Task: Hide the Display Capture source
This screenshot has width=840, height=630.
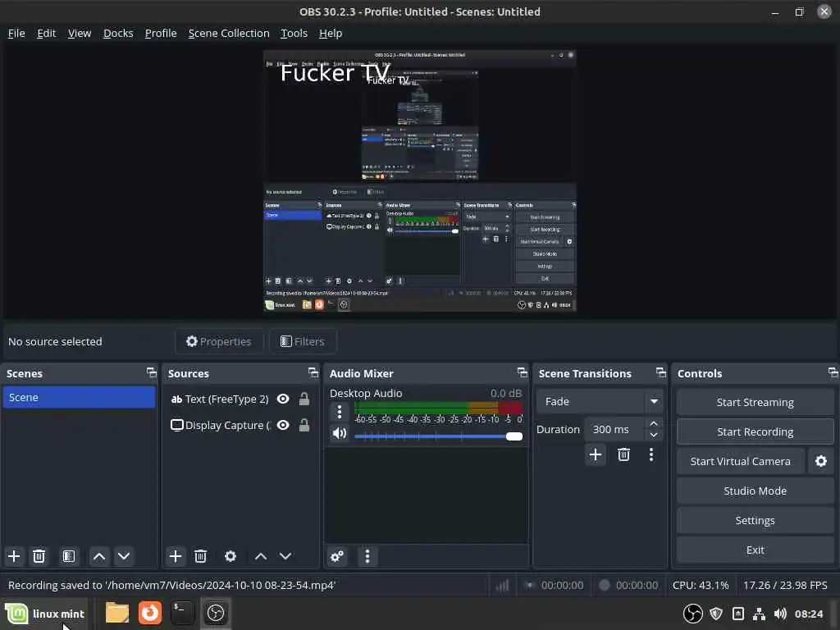Action: tap(283, 425)
